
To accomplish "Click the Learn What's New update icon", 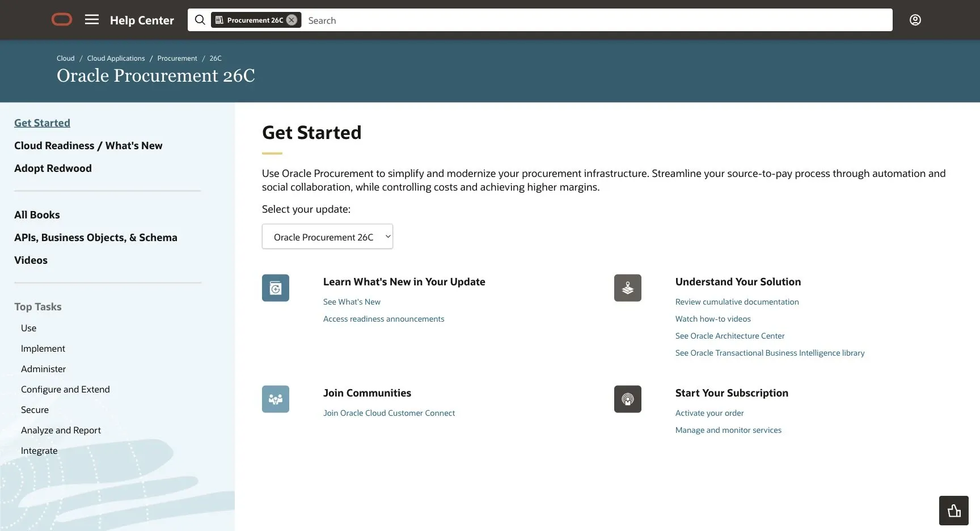I will (276, 288).
